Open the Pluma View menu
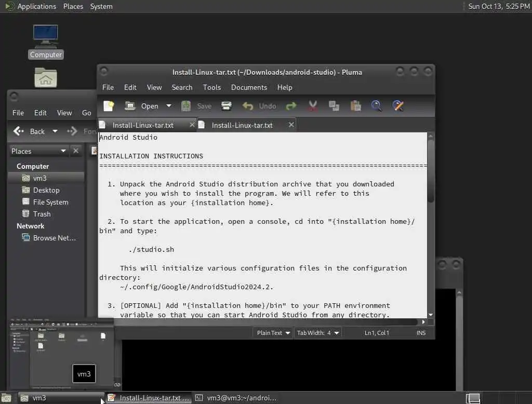Image resolution: width=532 pixels, height=404 pixels. click(154, 88)
